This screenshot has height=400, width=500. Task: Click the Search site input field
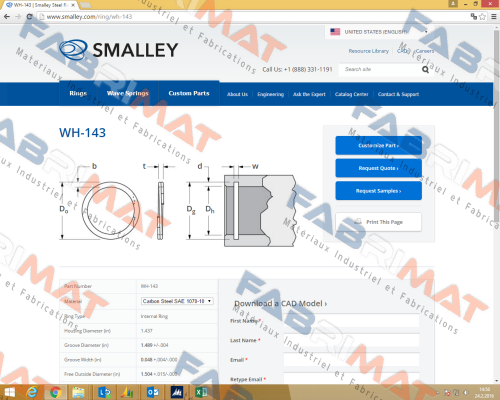(380, 69)
